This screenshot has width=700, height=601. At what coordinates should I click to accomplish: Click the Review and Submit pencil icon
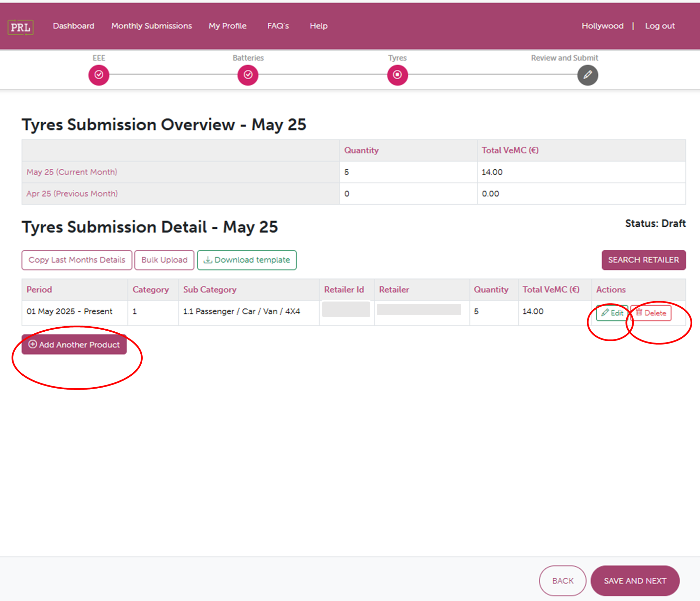588,75
